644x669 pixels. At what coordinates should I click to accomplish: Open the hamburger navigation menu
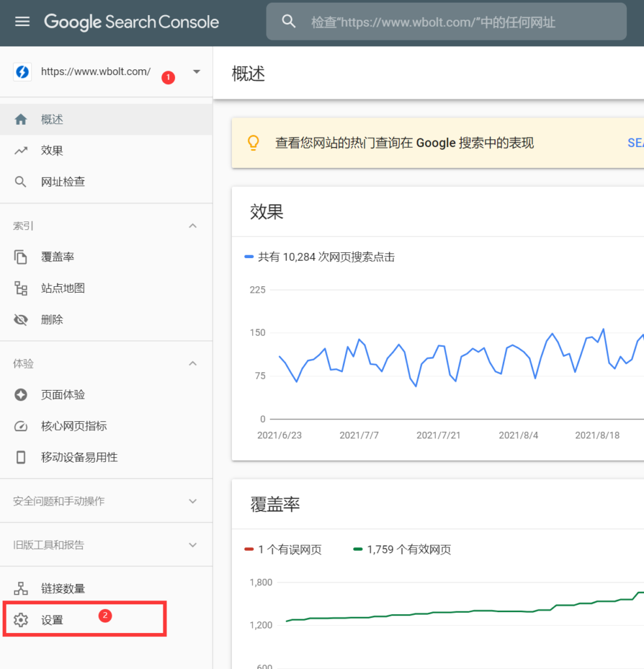click(22, 22)
